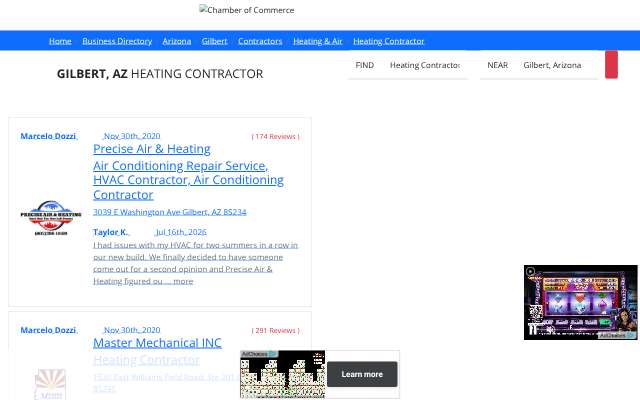Open first card's Marcelo Dozzi reviewer name
640x400 pixels.
(48, 136)
